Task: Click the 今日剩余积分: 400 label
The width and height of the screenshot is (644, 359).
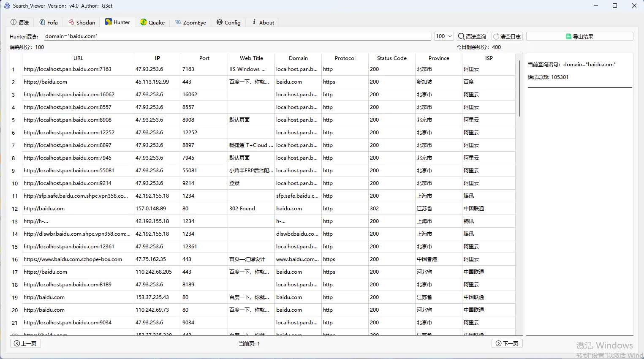Action: point(478,47)
